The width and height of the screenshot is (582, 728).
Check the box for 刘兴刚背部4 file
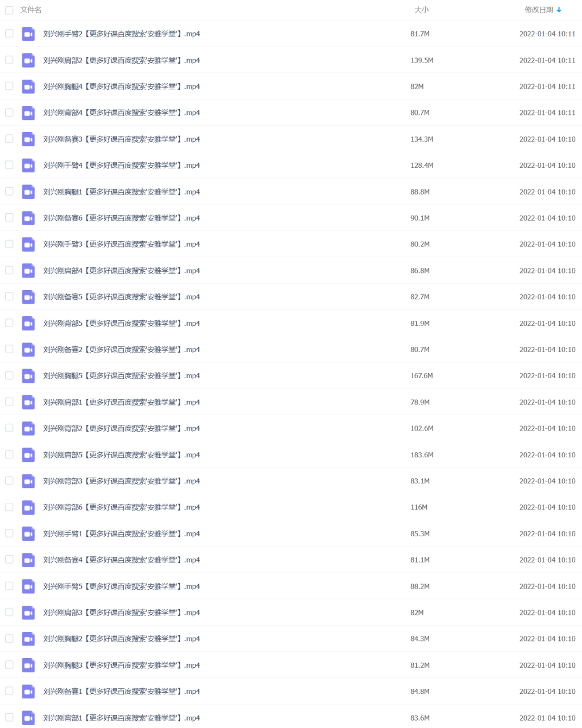point(9,113)
